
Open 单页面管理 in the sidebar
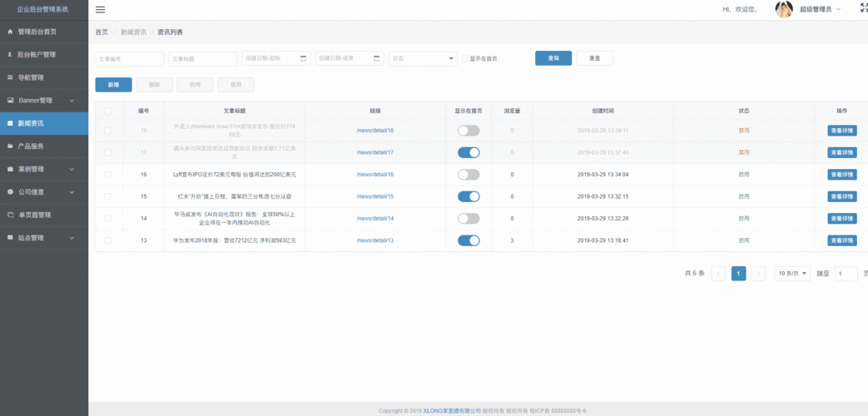(x=44, y=215)
